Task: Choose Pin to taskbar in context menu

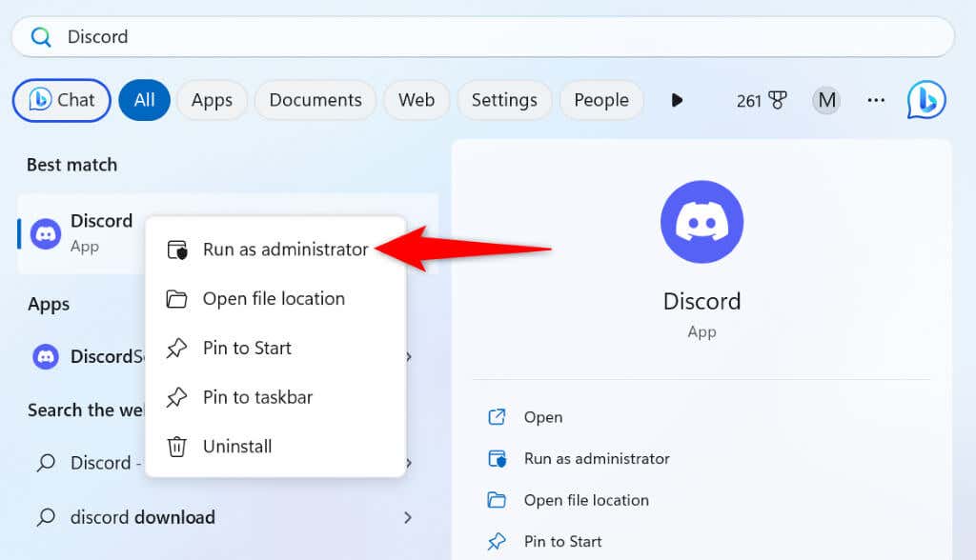Action: [x=275, y=397]
